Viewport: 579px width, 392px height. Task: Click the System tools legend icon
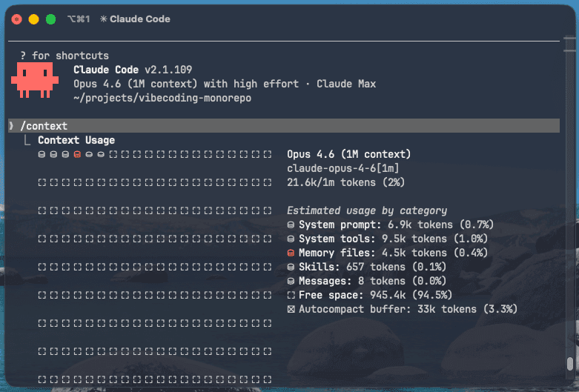pos(291,239)
